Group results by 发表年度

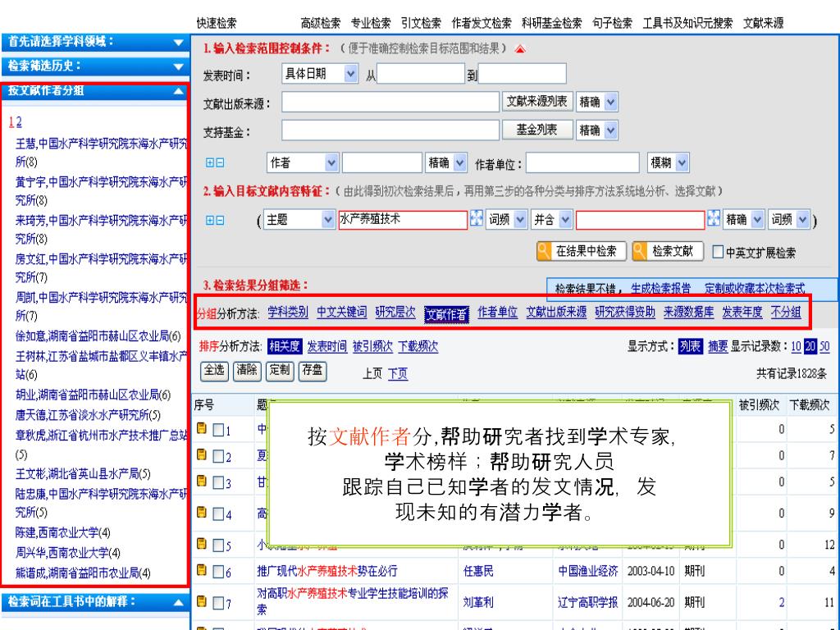coord(742,313)
